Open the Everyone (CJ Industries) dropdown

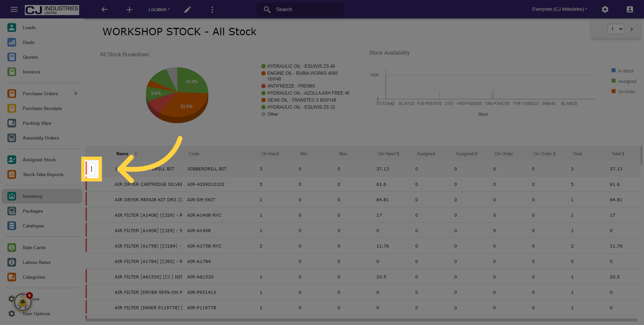click(x=559, y=9)
